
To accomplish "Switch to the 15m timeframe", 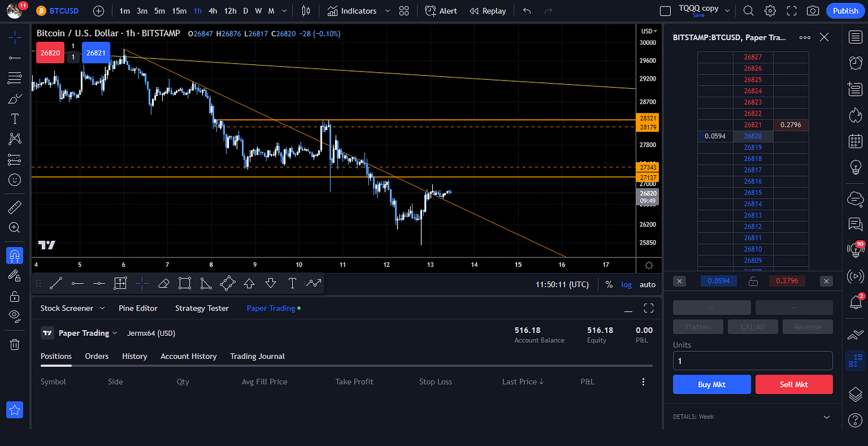I will tap(179, 11).
